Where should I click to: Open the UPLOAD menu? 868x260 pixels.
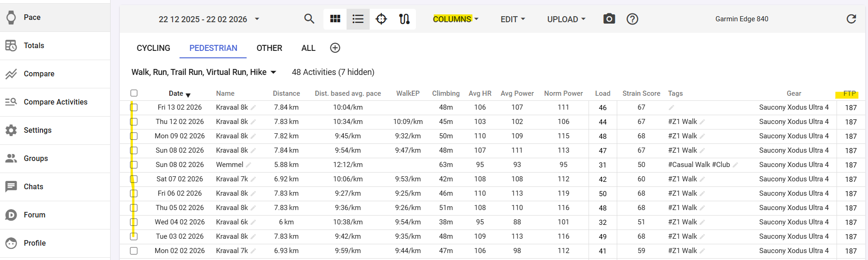[x=566, y=19]
